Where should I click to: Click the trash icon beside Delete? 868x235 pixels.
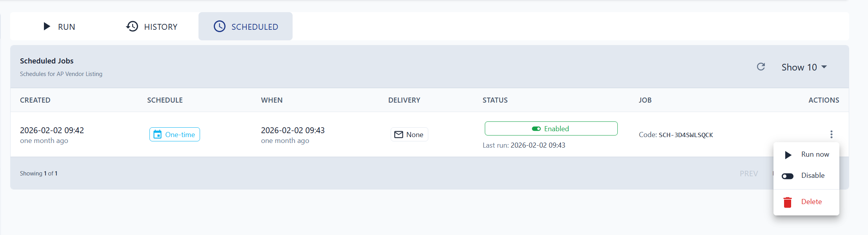click(788, 202)
